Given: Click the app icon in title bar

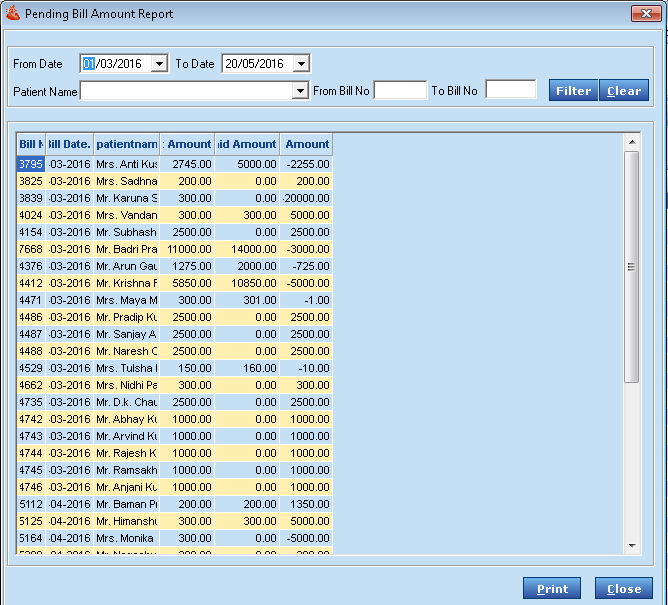Looking at the screenshot, I should pos(11,14).
